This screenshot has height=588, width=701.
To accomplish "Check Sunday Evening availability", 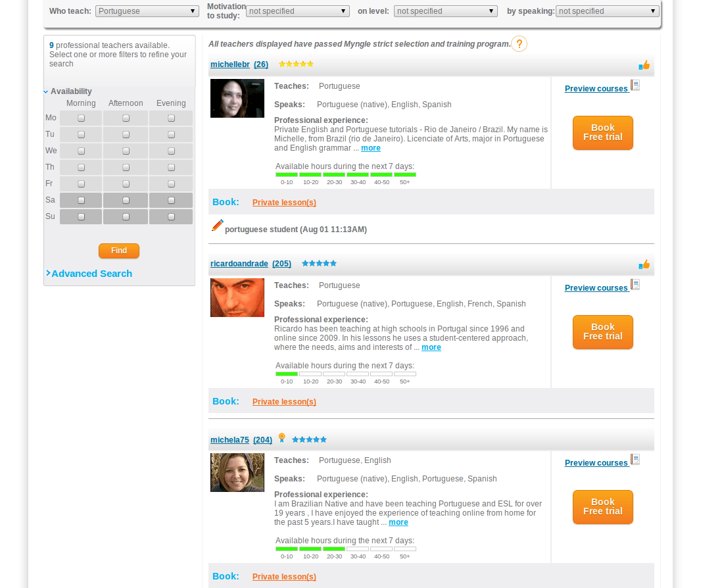I will [171, 217].
